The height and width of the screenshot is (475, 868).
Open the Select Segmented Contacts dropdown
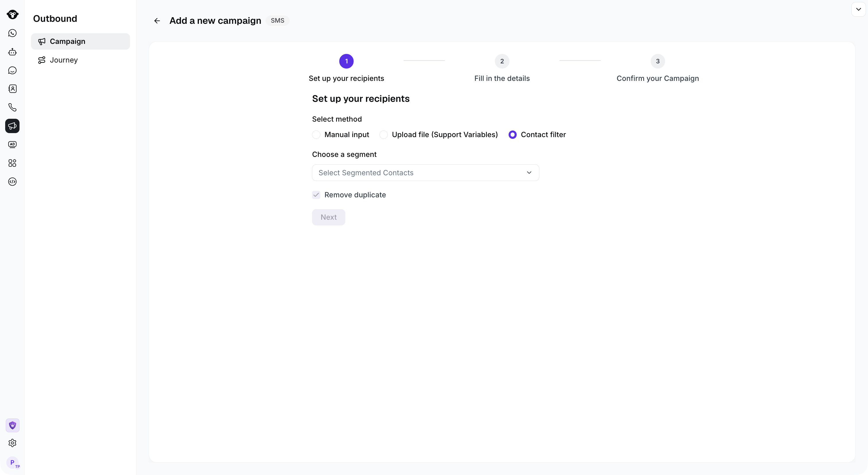426,173
